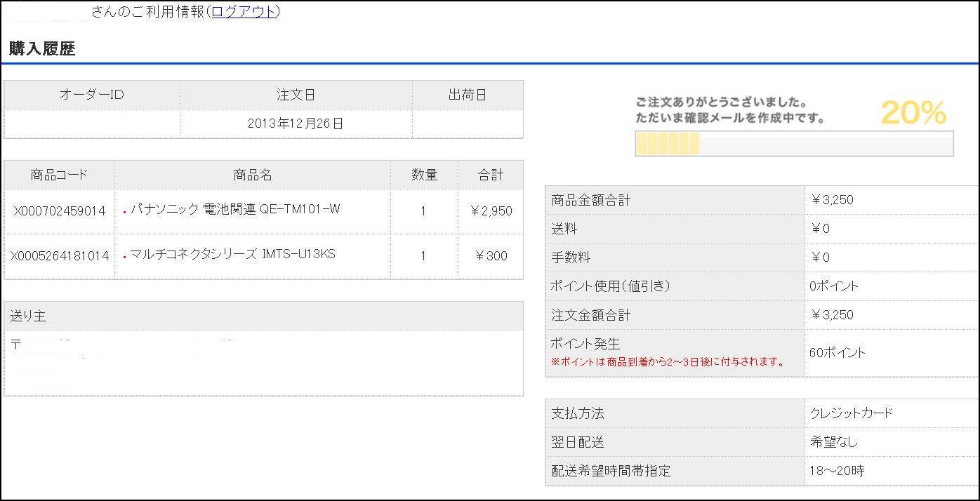The height and width of the screenshot is (501, 980).
Task: Select the オーダーID column header
Action: [x=91, y=94]
